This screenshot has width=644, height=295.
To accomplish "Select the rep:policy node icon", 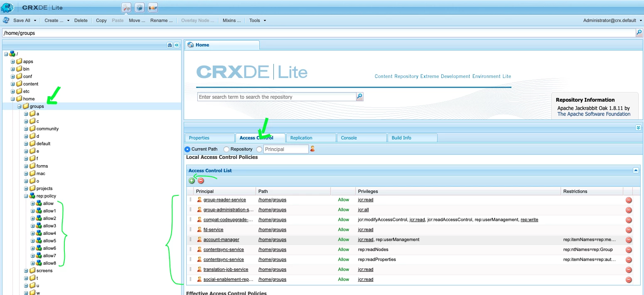I will 32,196.
